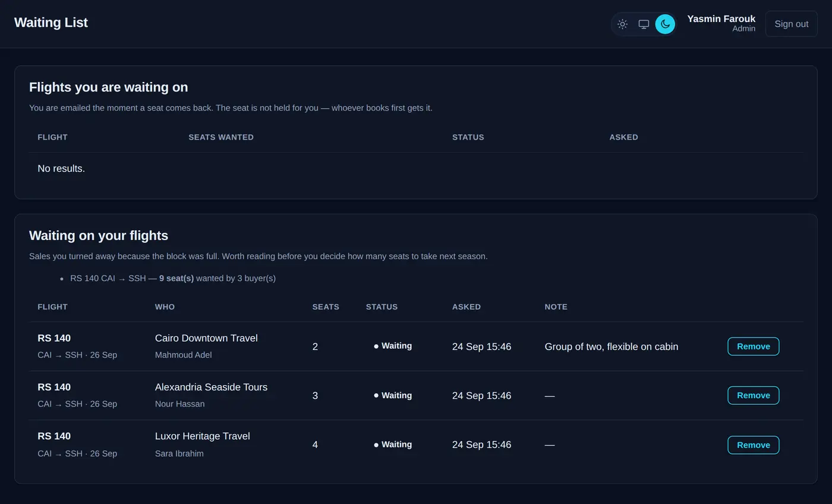Viewport: 832px width, 504px height.
Task: Click seats value 2 in Cairo Downtown row
Action: click(x=315, y=346)
